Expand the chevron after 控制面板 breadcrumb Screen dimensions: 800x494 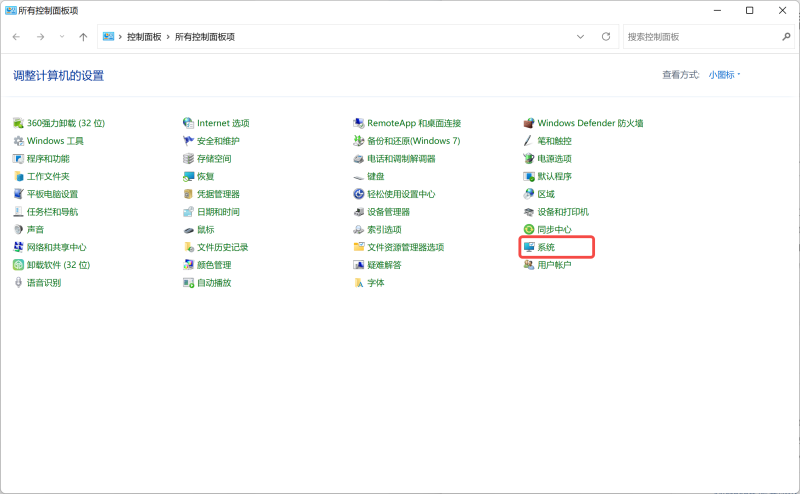tap(167, 37)
